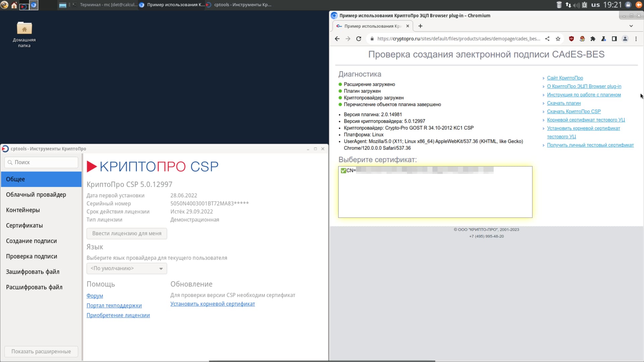Open the home folder panel launcher
Viewport: 644px width, 362px height.
click(14, 5)
